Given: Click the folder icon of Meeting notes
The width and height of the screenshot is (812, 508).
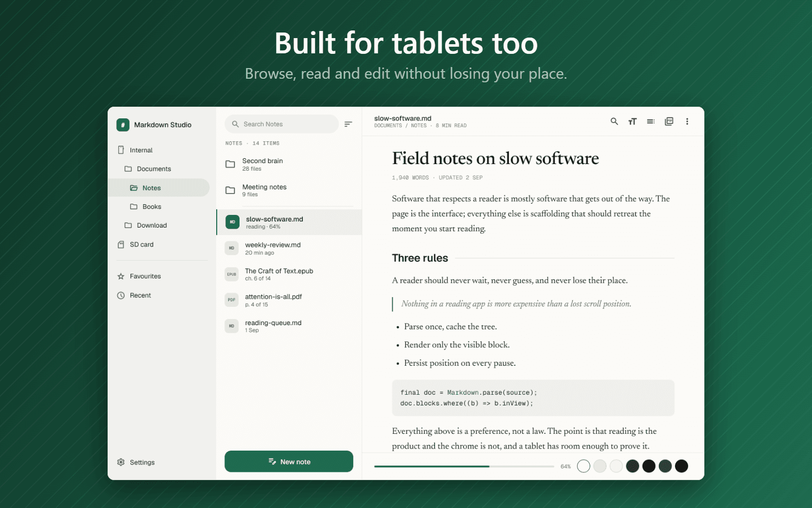Looking at the screenshot, I should 230,190.
